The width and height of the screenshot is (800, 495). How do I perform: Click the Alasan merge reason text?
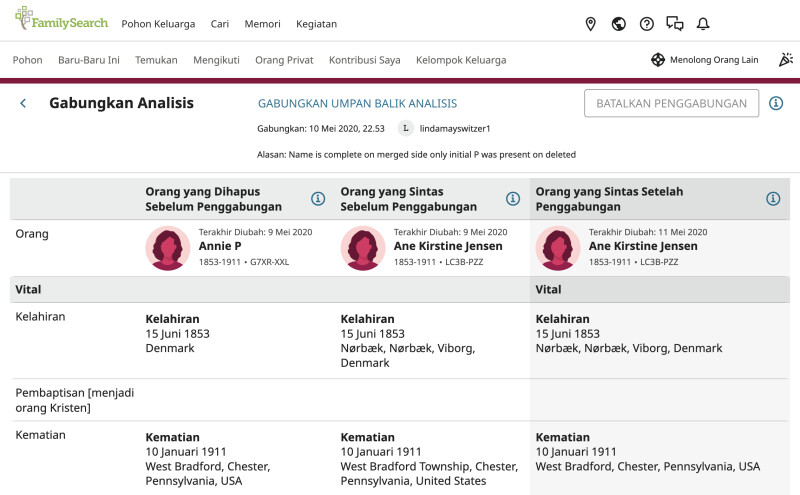(416, 155)
